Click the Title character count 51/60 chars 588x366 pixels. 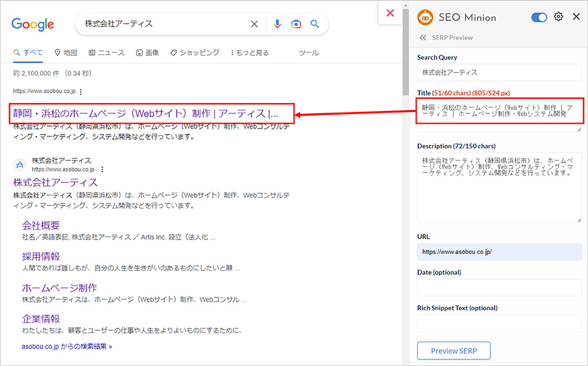click(x=452, y=93)
